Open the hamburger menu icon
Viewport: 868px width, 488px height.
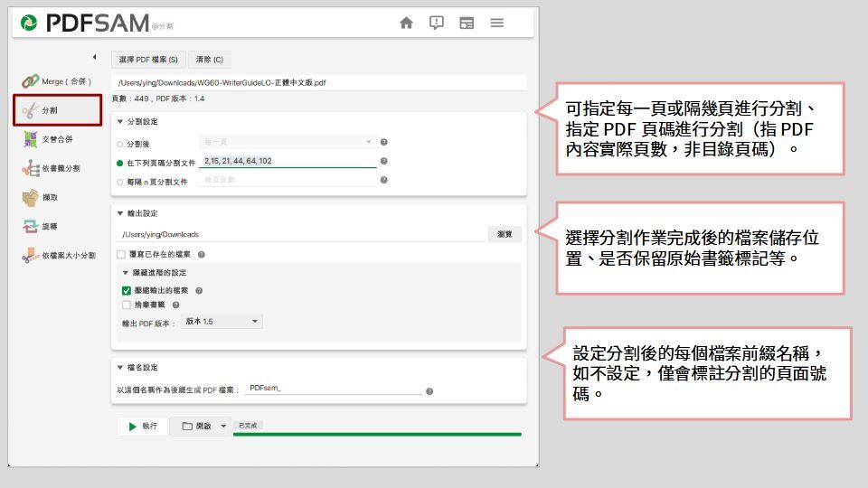click(497, 23)
